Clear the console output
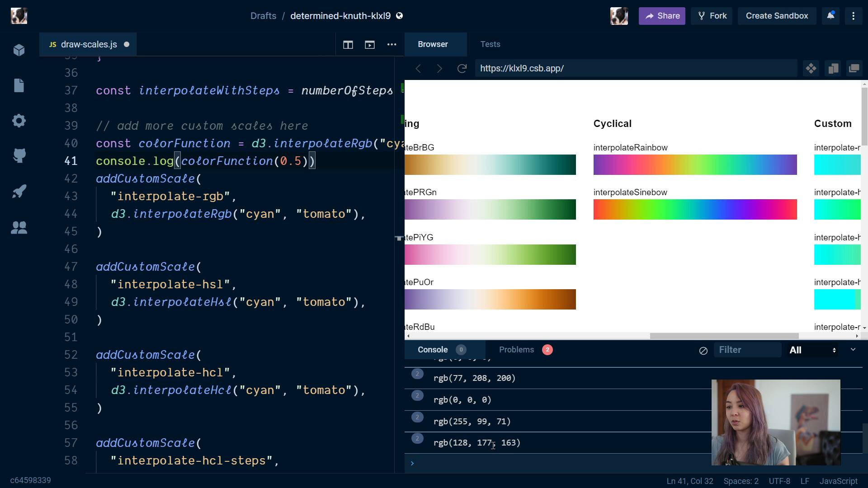 (703, 350)
